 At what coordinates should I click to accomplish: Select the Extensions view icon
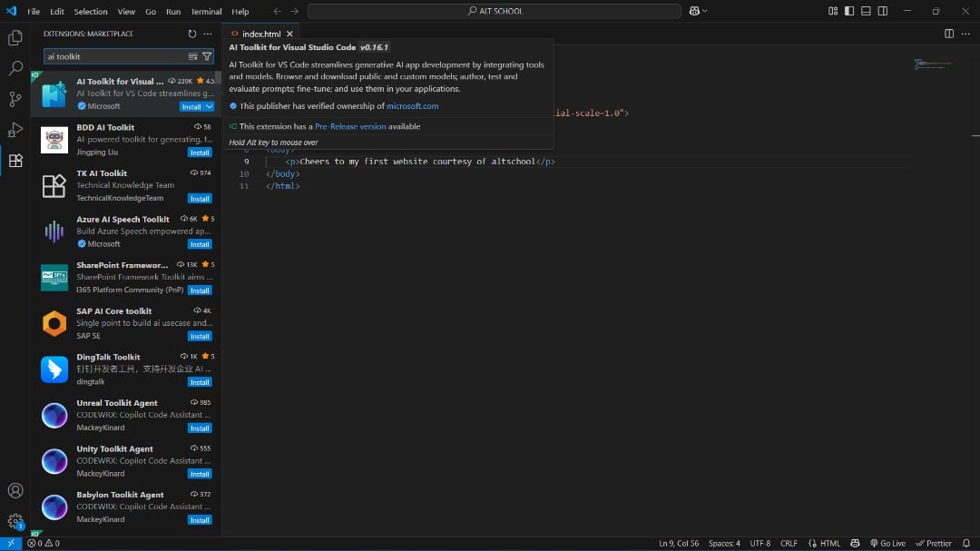click(15, 161)
